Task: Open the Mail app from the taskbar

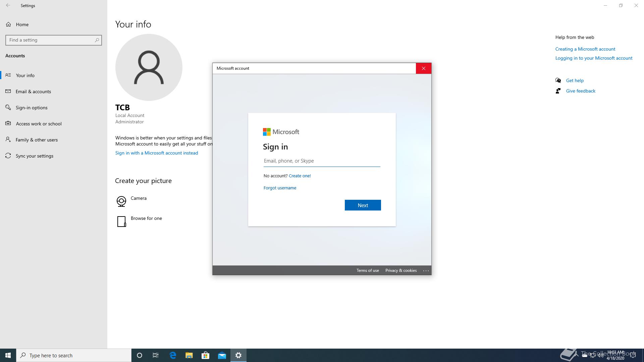Action: click(x=222, y=355)
